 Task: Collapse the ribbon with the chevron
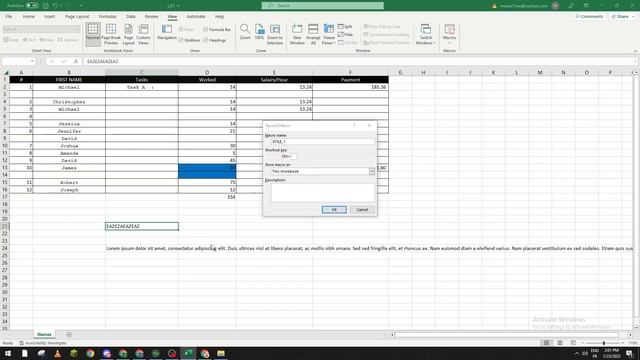pos(635,51)
